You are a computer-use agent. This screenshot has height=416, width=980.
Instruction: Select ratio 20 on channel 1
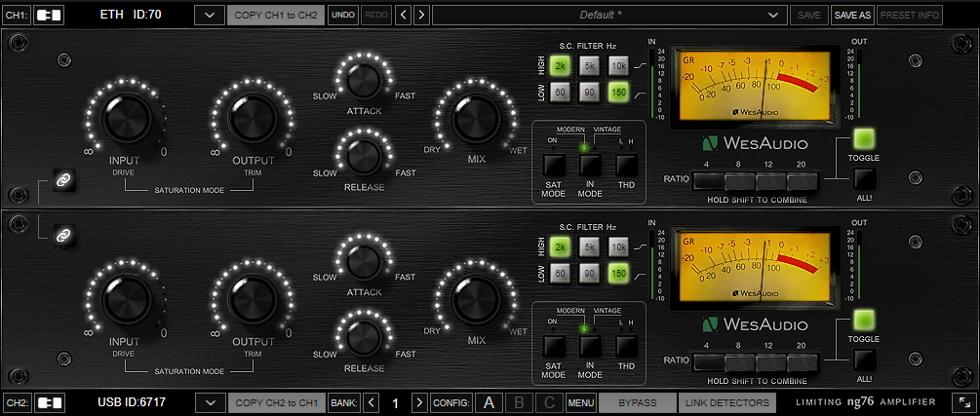803,181
